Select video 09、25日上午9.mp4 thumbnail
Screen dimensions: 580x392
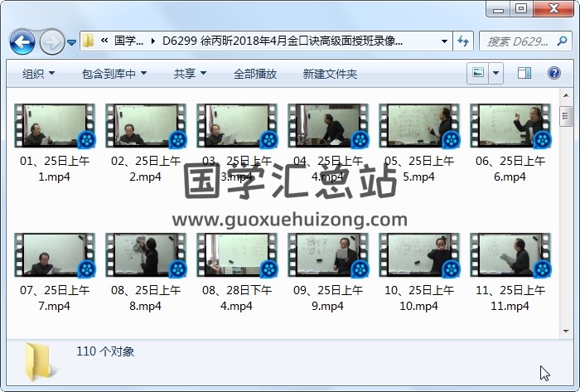tap(328, 255)
